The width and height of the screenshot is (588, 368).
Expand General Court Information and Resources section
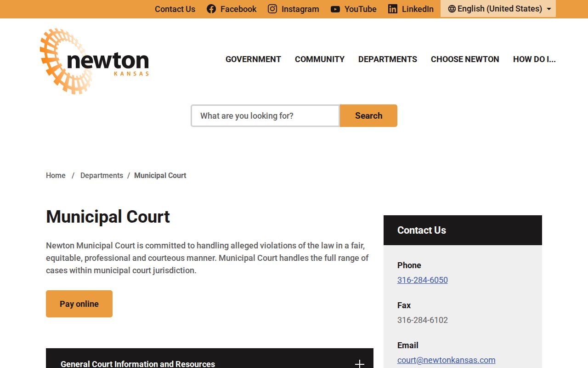click(209, 358)
